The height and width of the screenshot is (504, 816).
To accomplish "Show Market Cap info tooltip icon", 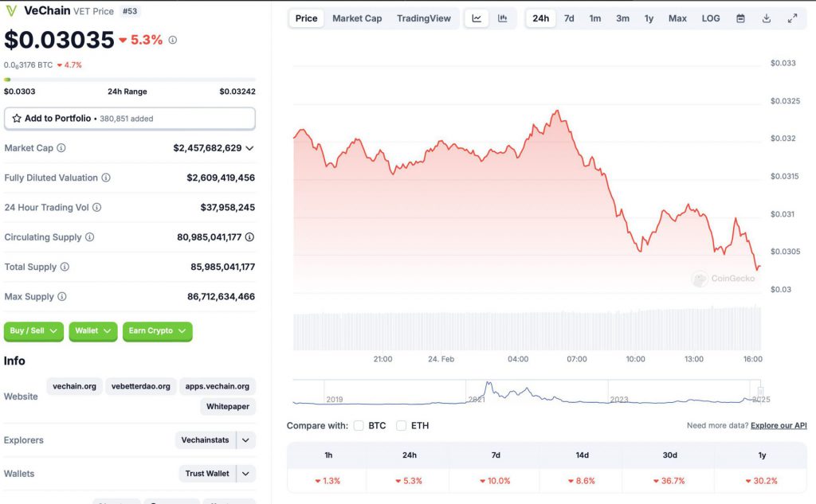I will click(x=61, y=148).
